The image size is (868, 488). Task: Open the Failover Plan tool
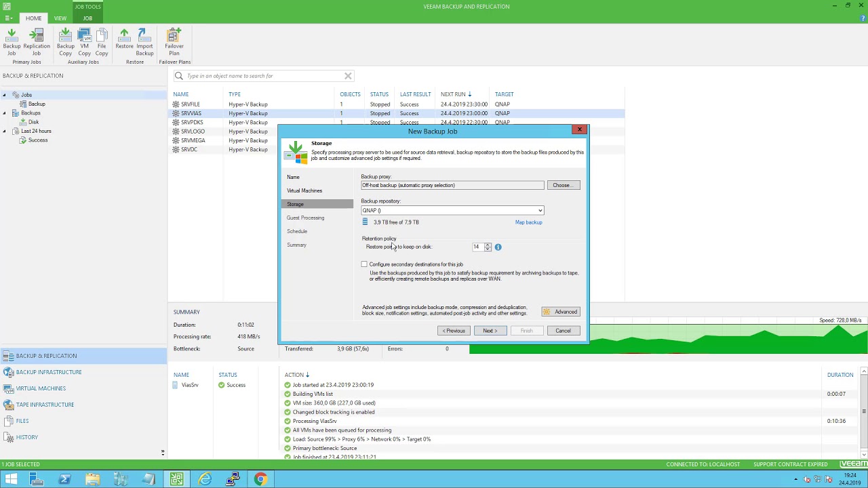tap(174, 42)
